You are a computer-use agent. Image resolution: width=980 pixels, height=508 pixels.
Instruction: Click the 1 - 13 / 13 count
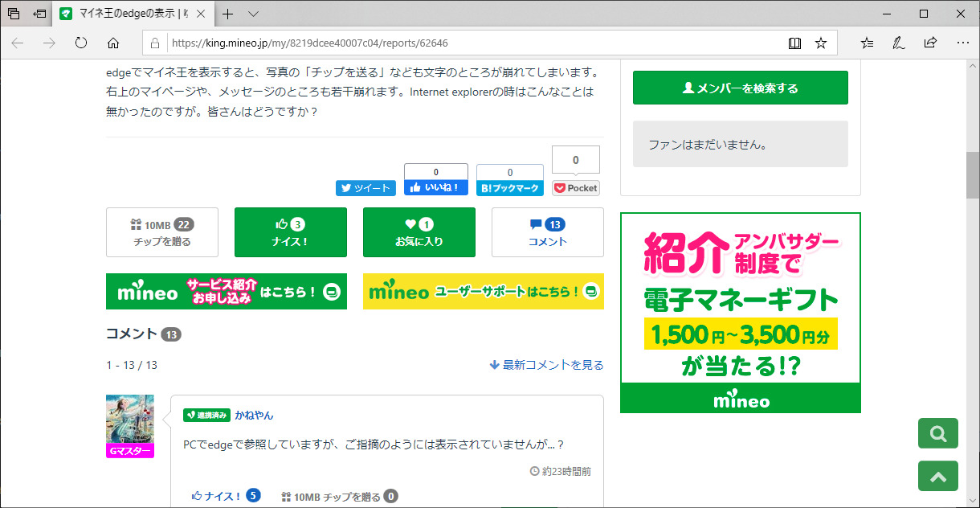pos(132,365)
